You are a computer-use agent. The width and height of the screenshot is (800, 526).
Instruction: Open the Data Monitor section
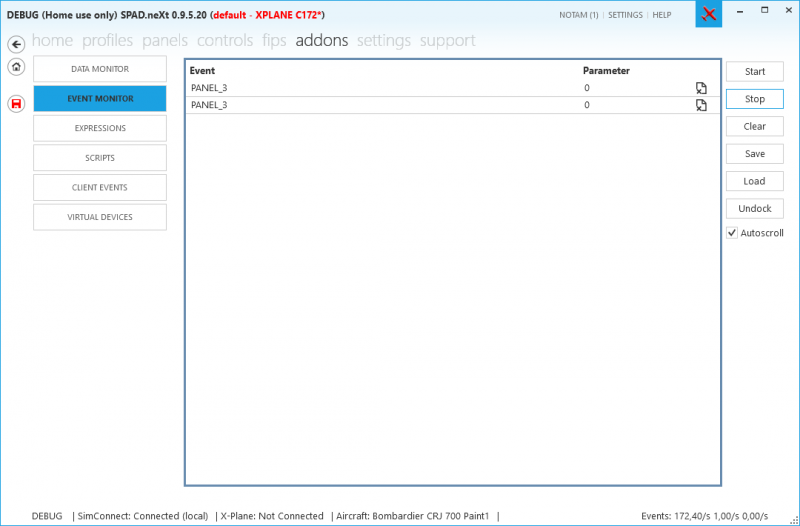(x=100, y=69)
